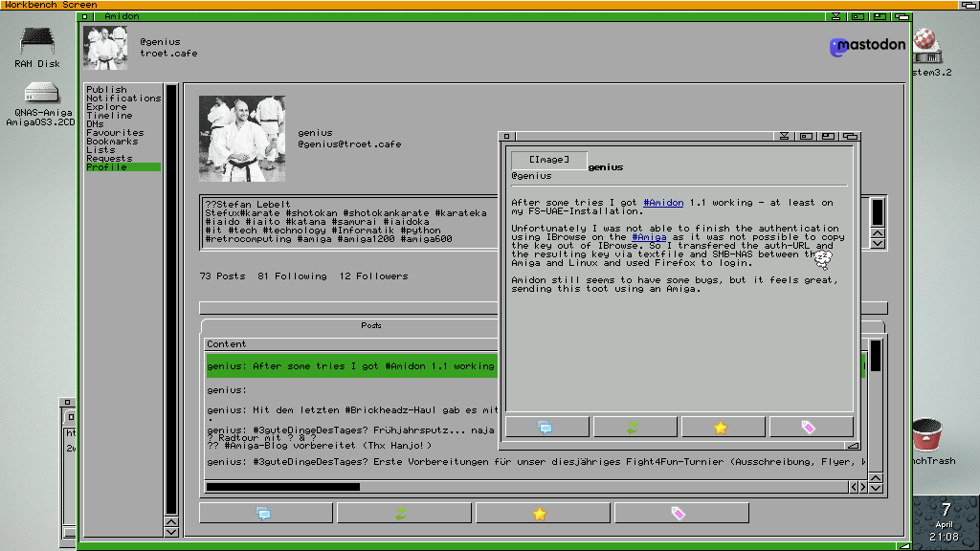Click toot popup window depth gadget
The width and height of the screenshot is (980, 551).
[x=850, y=136]
